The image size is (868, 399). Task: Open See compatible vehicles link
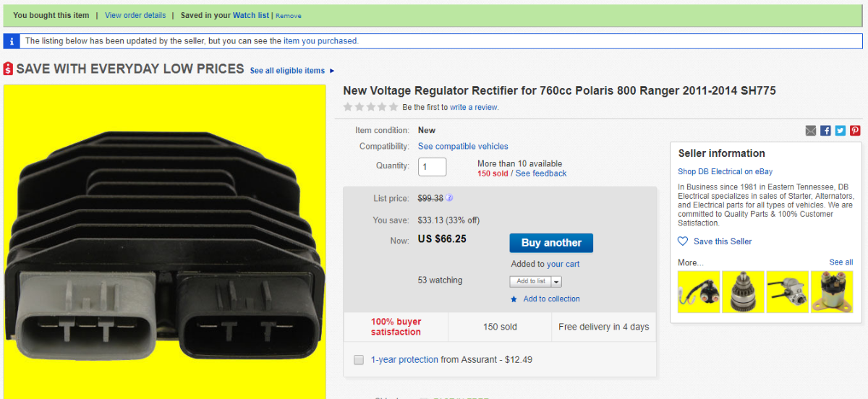pyautogui.click(x=463, y=146)
